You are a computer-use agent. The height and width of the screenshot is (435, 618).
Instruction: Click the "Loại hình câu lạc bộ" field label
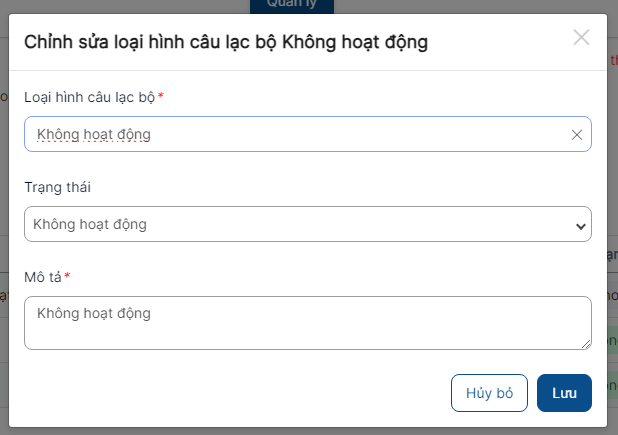coord(89,97)
